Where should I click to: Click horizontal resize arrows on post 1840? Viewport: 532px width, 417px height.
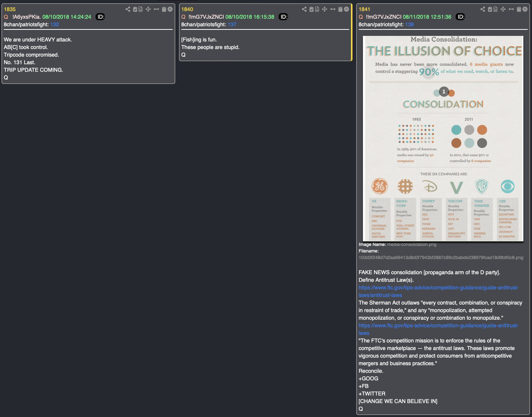(333, 9)
